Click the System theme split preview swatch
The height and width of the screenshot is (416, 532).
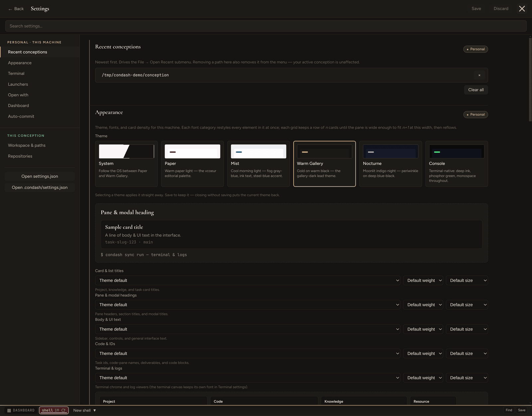pos(126,151)
